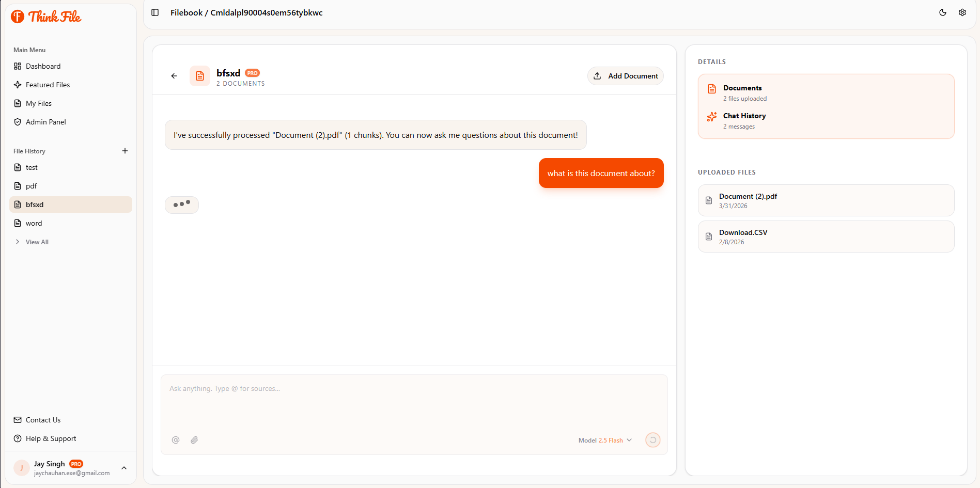Click the Chat History sparkle icon
Screen dimensions: 980x488
pos(712,117)
